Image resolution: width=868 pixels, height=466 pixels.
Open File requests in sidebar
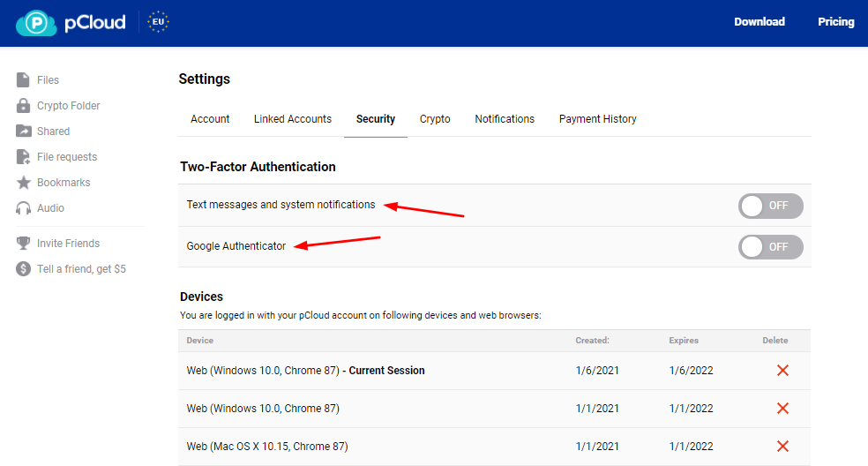point(66,157)
